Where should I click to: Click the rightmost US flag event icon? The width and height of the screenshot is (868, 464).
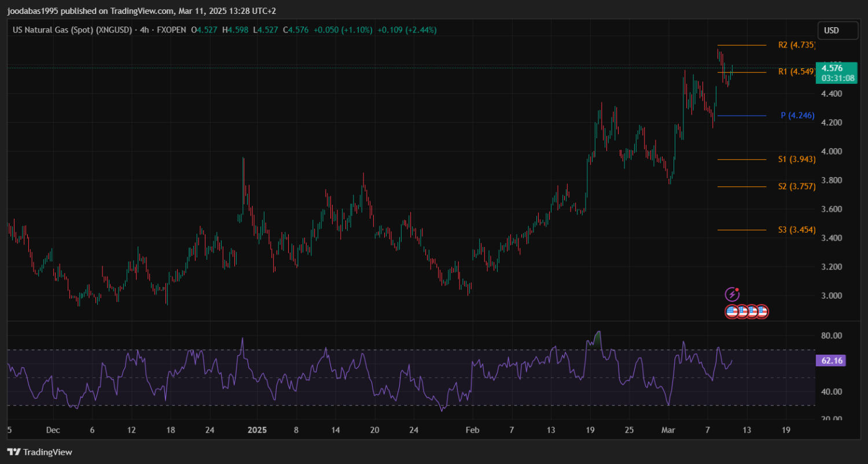[x=762, y=312]
